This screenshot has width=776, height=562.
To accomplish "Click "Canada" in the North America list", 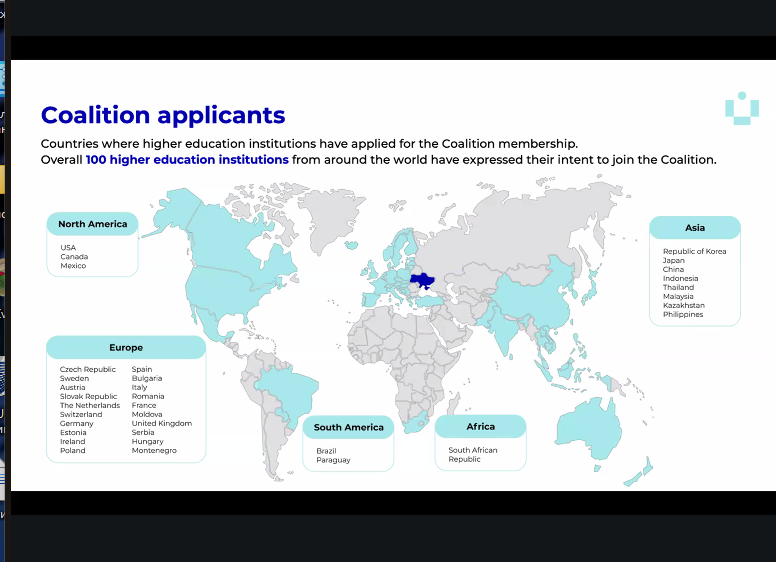I will click(x=74, y=256).
